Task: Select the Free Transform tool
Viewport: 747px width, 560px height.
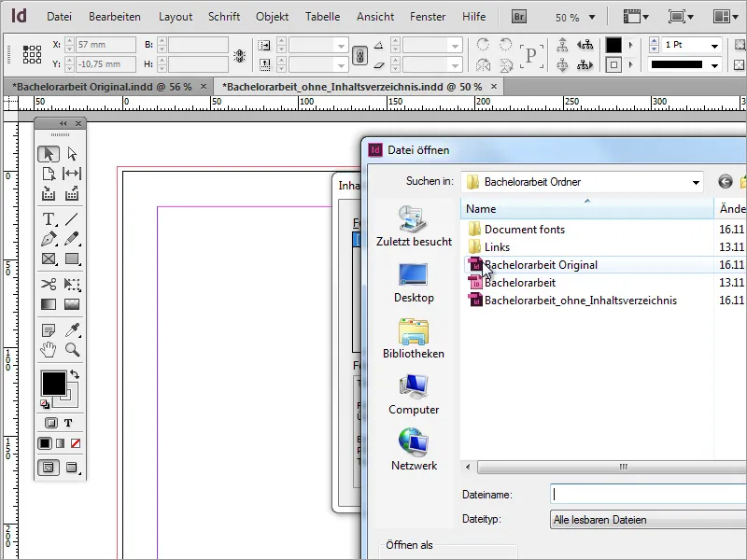Action: (72, 285)
